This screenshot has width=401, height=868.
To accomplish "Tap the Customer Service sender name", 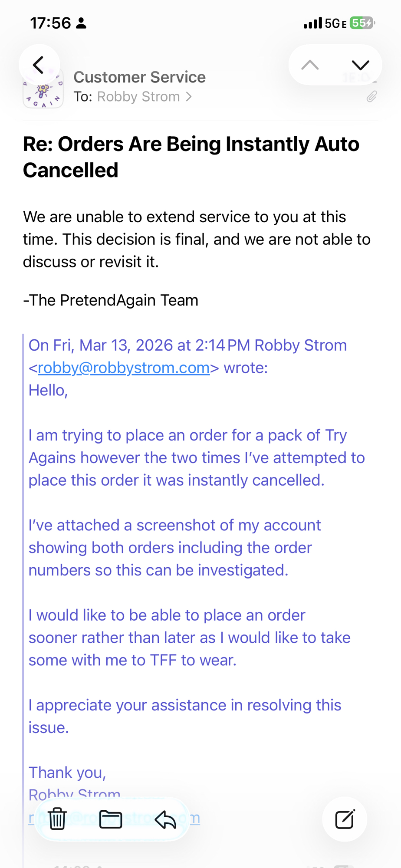I will click(139, 77).
